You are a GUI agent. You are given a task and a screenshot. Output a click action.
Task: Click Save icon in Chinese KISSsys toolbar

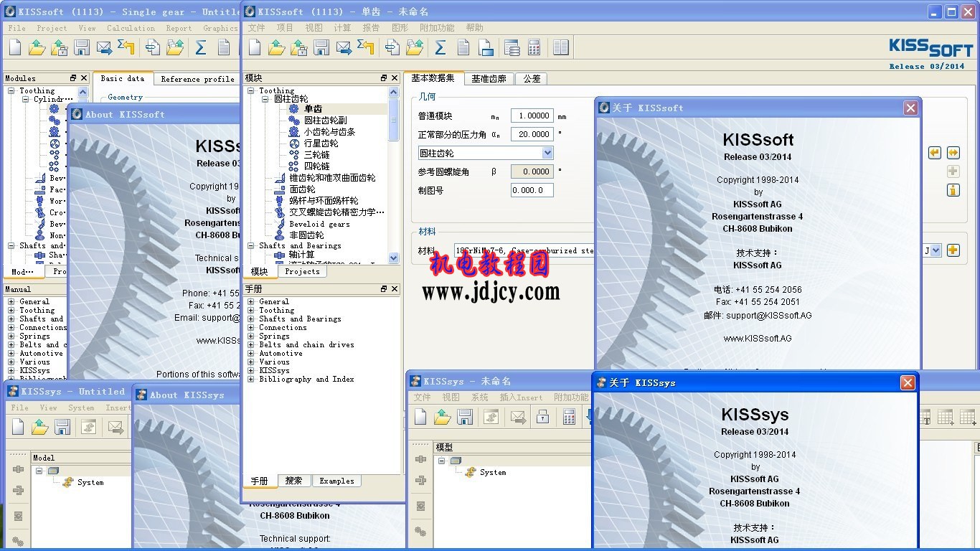point(465,417)
